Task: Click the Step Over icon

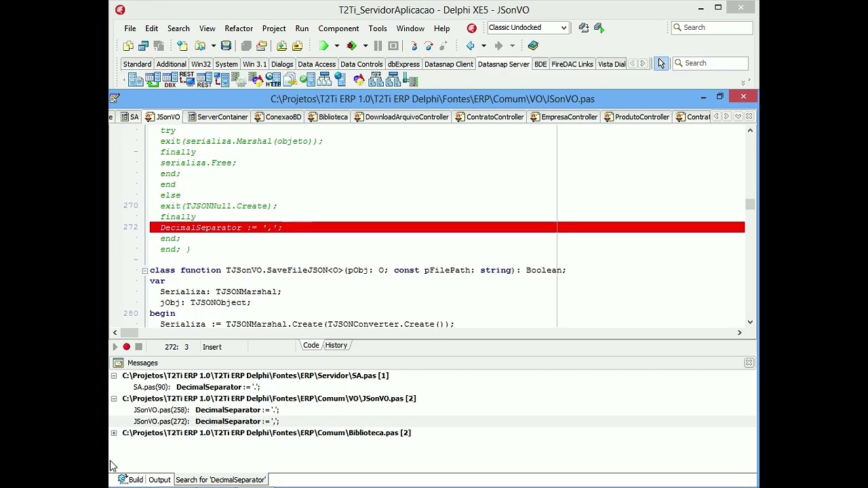Action: (x=429, y=45)
